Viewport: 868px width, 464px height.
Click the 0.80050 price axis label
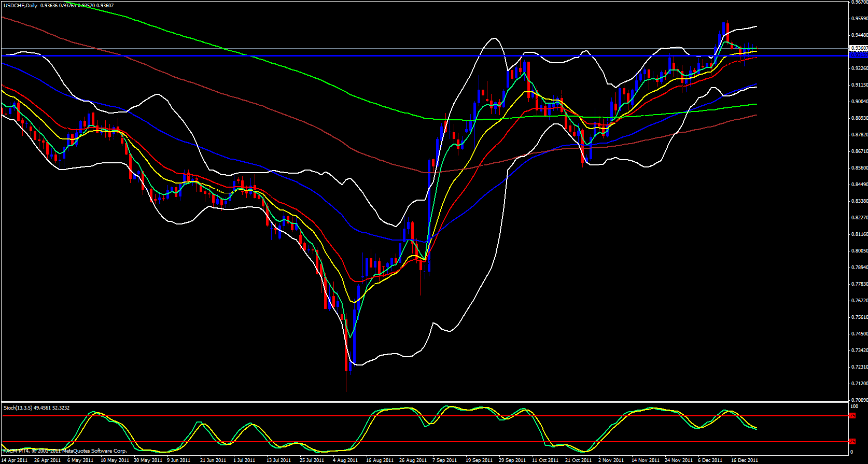click(859, 251)
